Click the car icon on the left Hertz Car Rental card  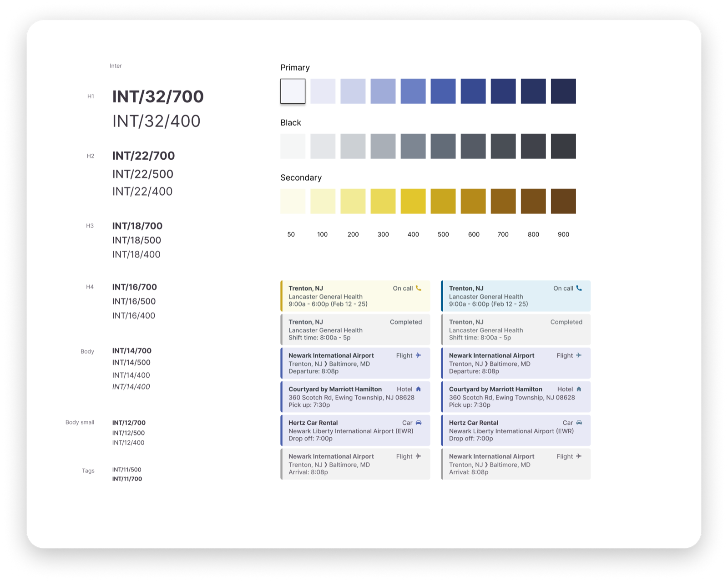(x=418, y=422)
